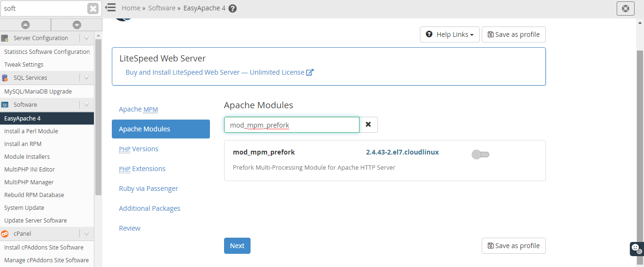Click the sidebar scroll-down arrow button
The image size is (644, 267).
point(76,25)
